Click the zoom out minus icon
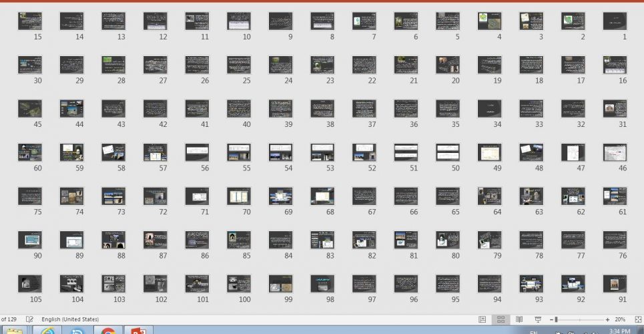The height and width of the screenshot is (334, 644). [x=551, y=319]
